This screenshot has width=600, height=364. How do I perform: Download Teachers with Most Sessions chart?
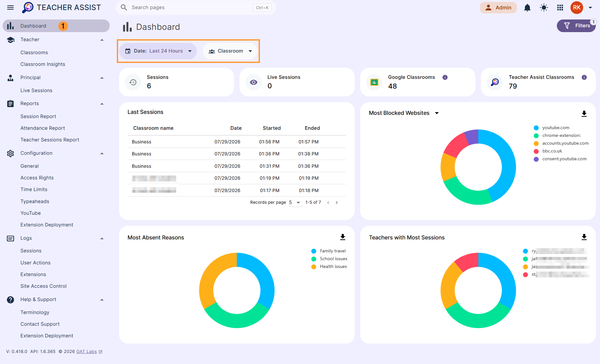[x=584, y=237]
